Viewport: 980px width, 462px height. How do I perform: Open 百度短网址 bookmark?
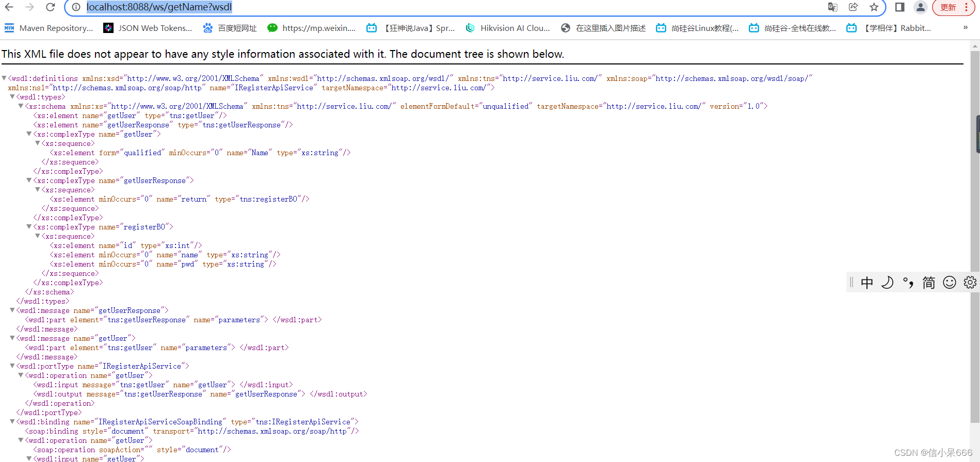(x=230, y=28)
